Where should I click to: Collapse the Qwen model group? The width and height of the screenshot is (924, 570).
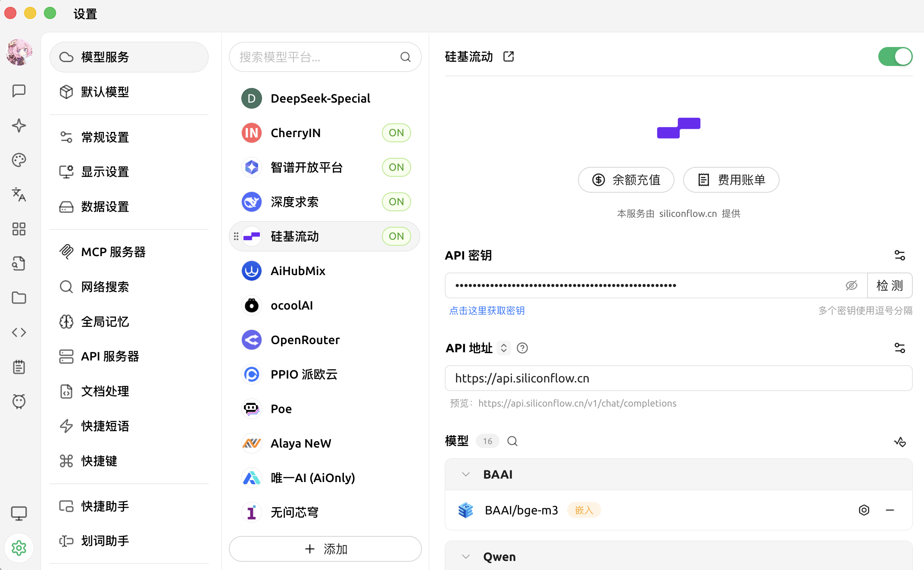pos(466,557)
